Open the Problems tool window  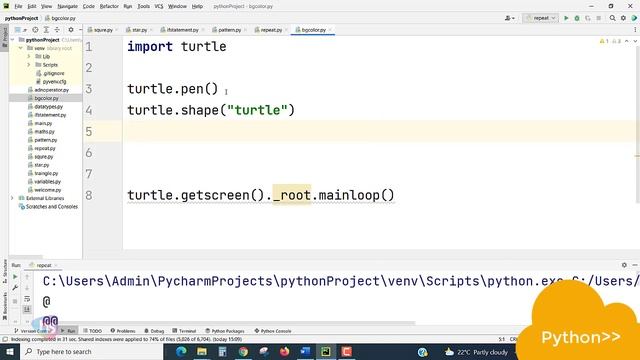coord(123,331)
